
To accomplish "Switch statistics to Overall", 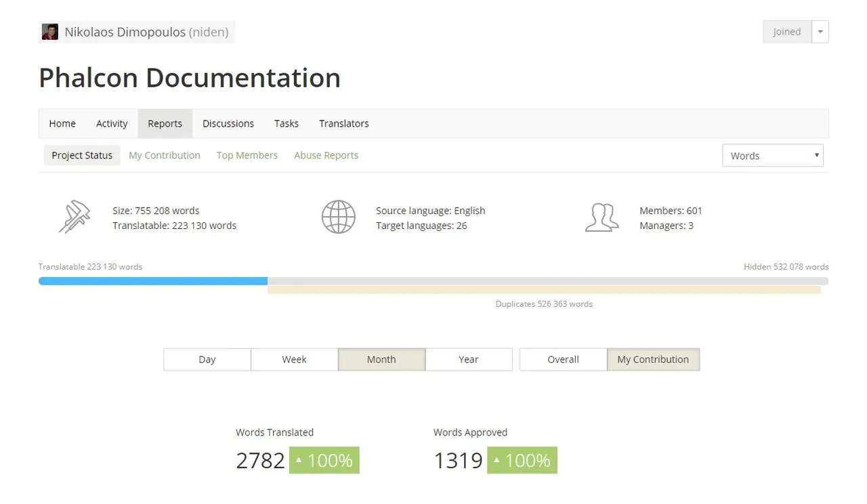I will click(x=564, y=360).
